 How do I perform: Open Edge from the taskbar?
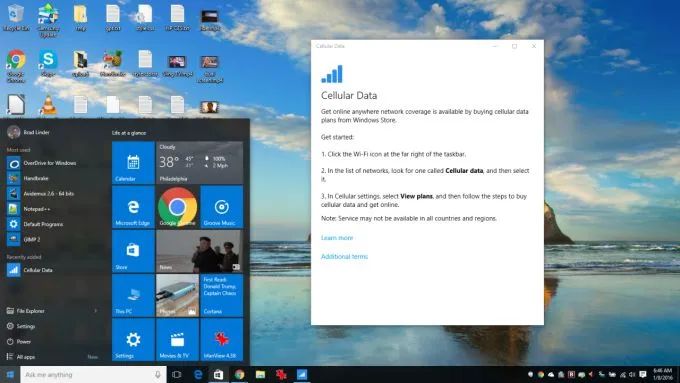198,374
